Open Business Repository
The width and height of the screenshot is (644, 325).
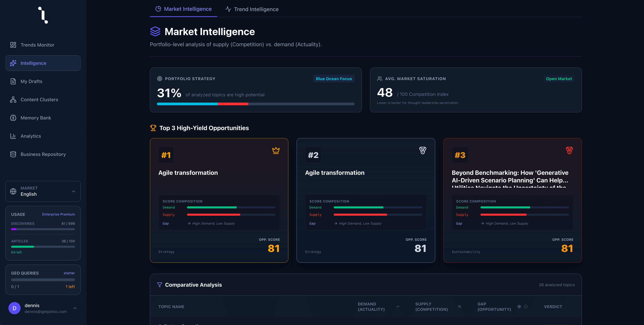pos(43,155)
